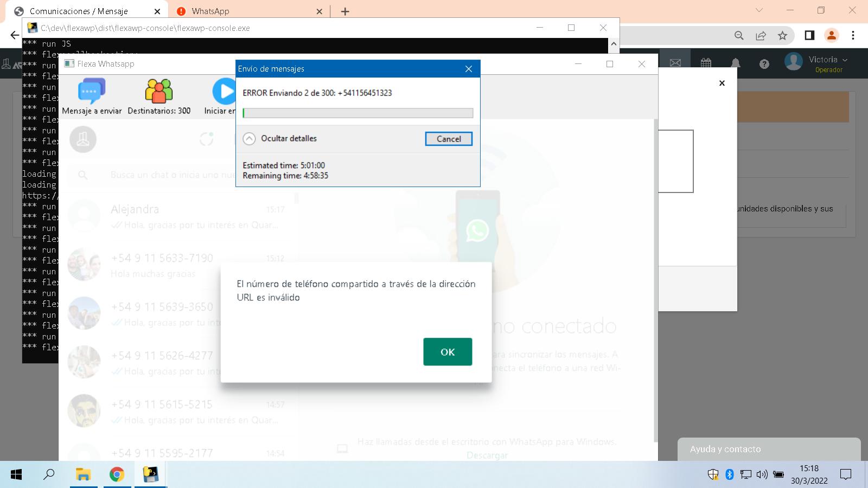Close the Envío de mensajes dialog
Image resolution: width=868 pixels, height=488 pixels.
[469, 69]
